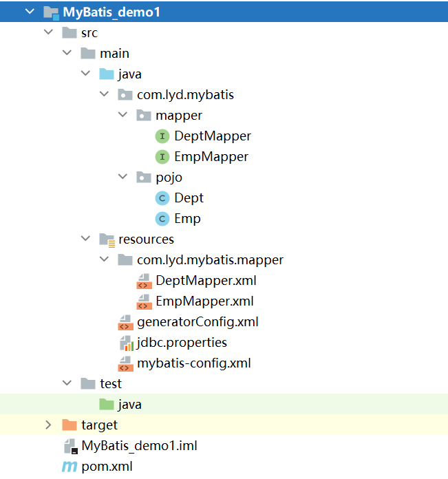Image resolution: width=448 pixels, height=479 pixels.
Task: Click the Emp class icon
Action: tap(162, 219)
